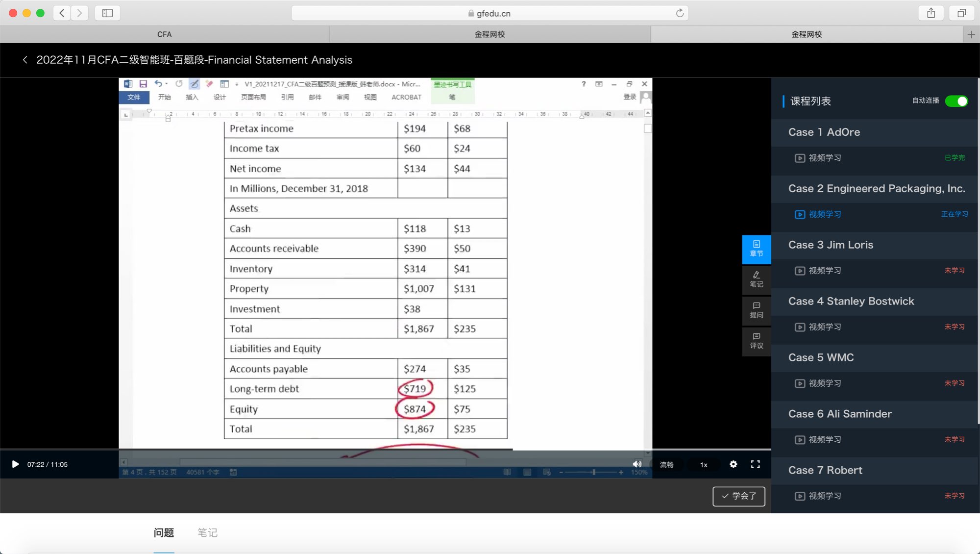Open the Word 插入 ribbon tab
980x554 pixels.
pos(192,97)
